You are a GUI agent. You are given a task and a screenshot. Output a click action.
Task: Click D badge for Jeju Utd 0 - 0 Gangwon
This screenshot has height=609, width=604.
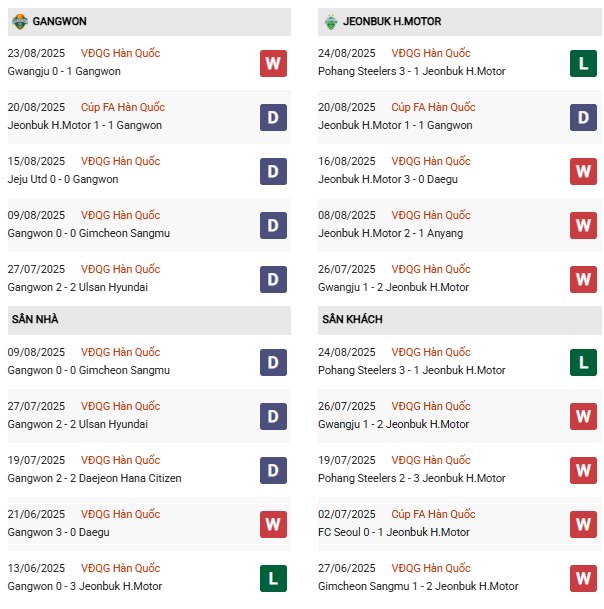pyautogui.click(x=273, y=171)
